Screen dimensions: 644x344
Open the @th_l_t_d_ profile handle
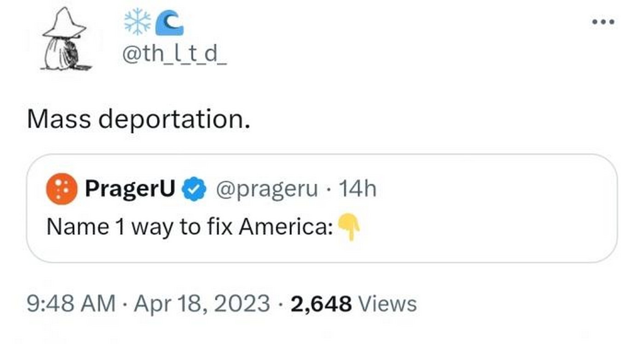pos(174,56)
